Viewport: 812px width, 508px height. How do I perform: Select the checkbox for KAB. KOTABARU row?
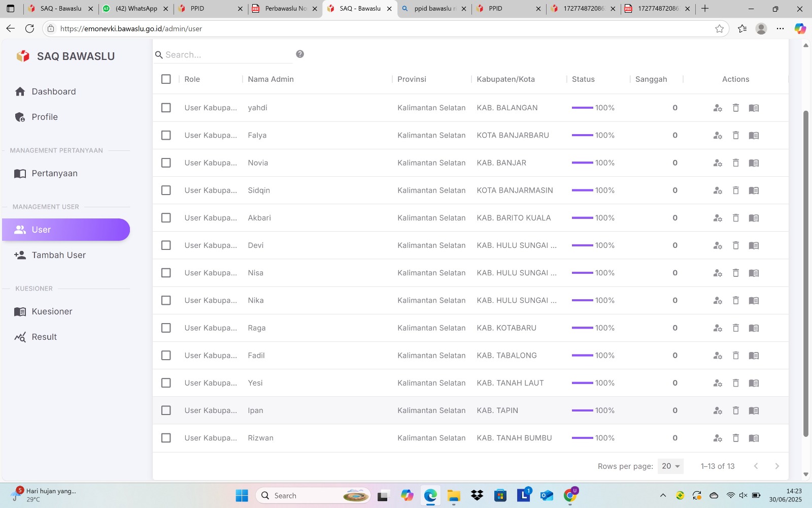[166, 328]
